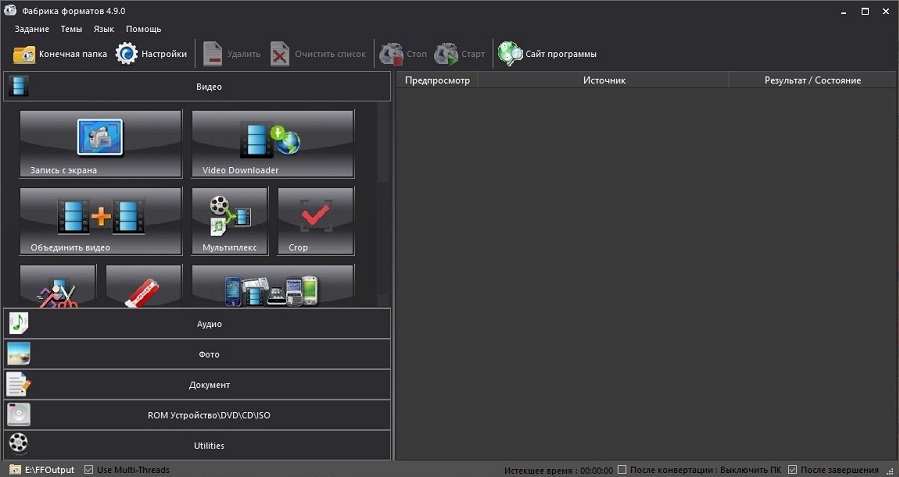Expand the Аудио section

(x=197, y=324)
